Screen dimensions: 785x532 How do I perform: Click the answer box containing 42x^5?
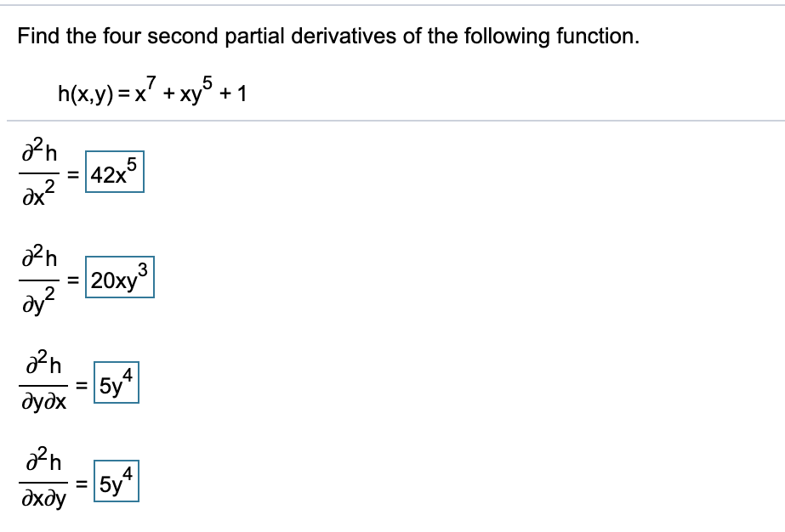pyautogui.click(x=117, y=173)
